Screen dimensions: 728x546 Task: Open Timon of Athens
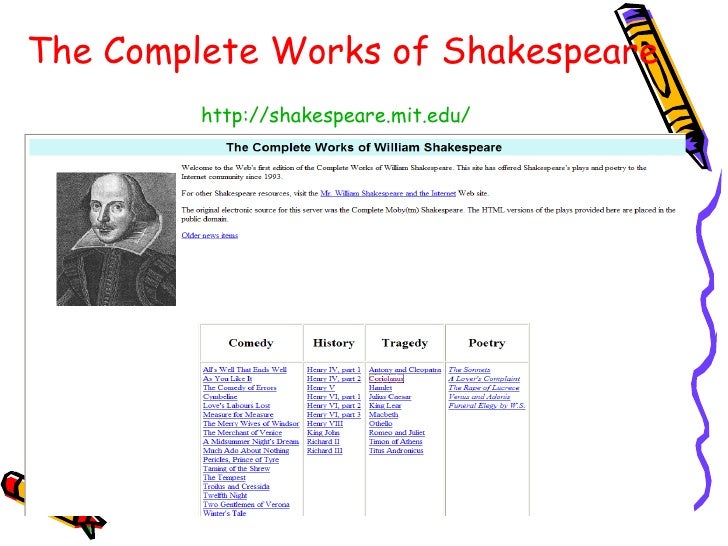pos(396,442)
